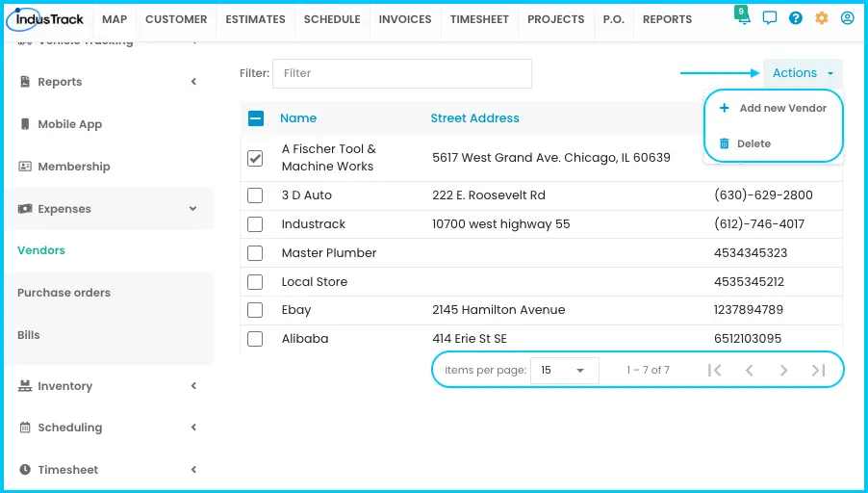Open the SCHEDULE top menu
Viewport: 868px width, 493px height.
[332, 19]
